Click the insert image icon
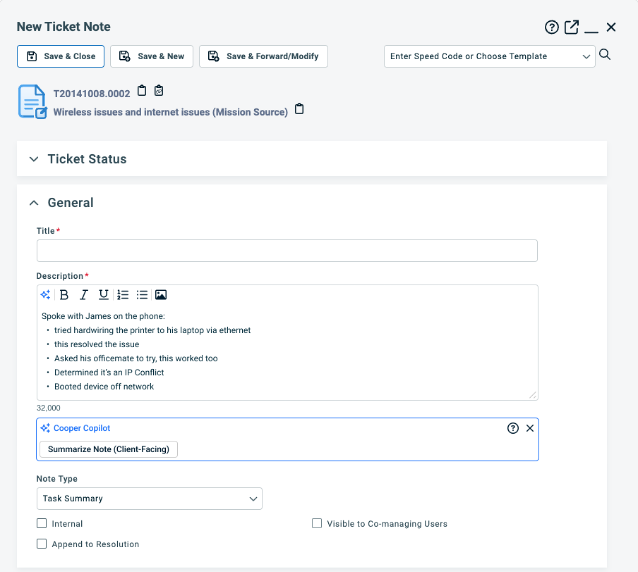638x572 pixels. point(161,295)
